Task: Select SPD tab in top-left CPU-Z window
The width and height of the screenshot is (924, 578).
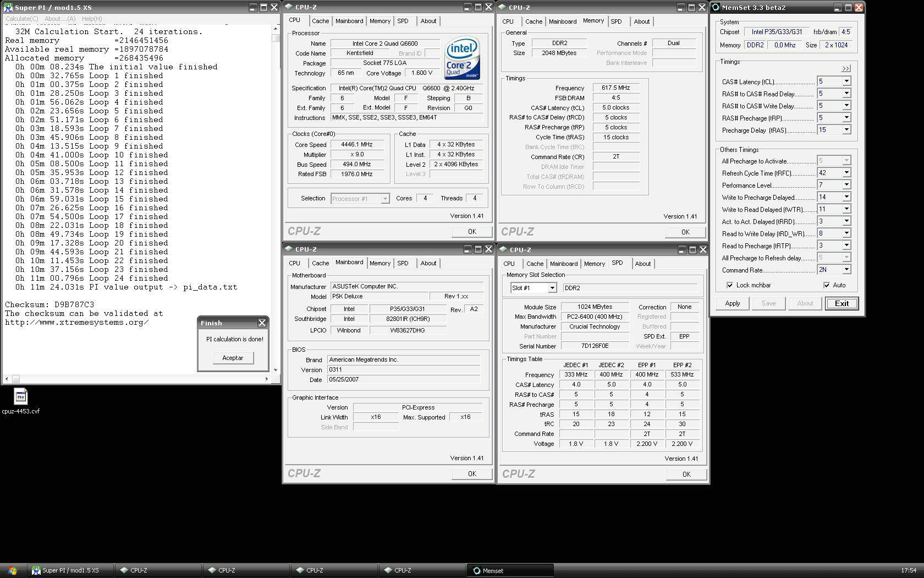Action: pyautogui.click(x=403, y=21)
